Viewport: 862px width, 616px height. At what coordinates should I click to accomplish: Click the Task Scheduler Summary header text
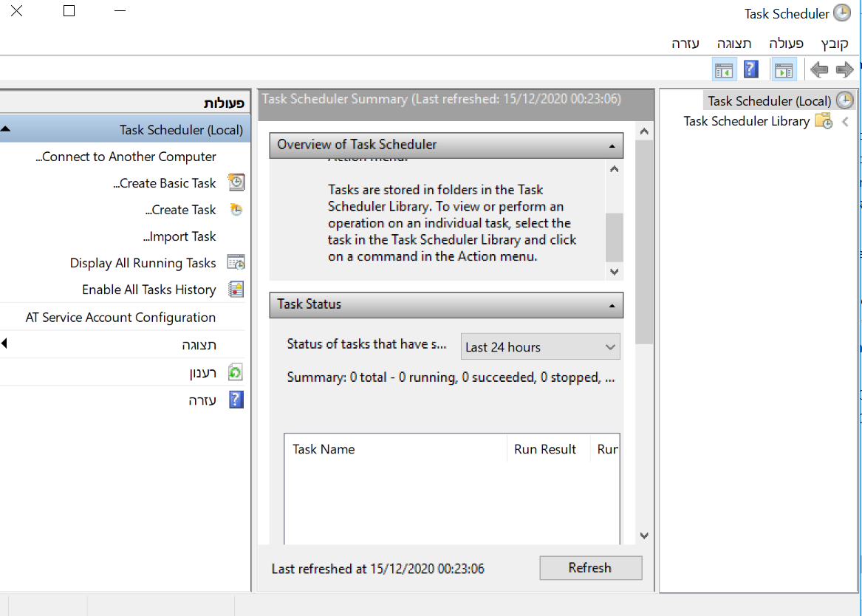tap(442, 99)
